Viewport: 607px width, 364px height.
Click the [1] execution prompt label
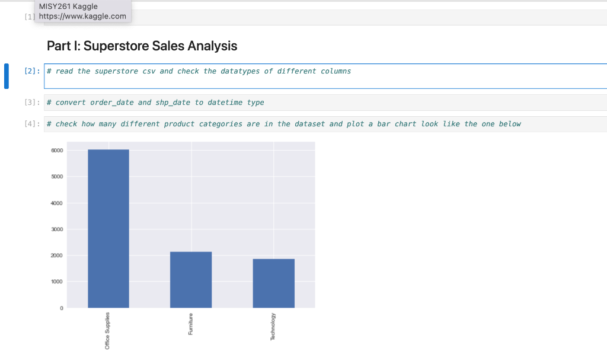click(x=28, y=17)
